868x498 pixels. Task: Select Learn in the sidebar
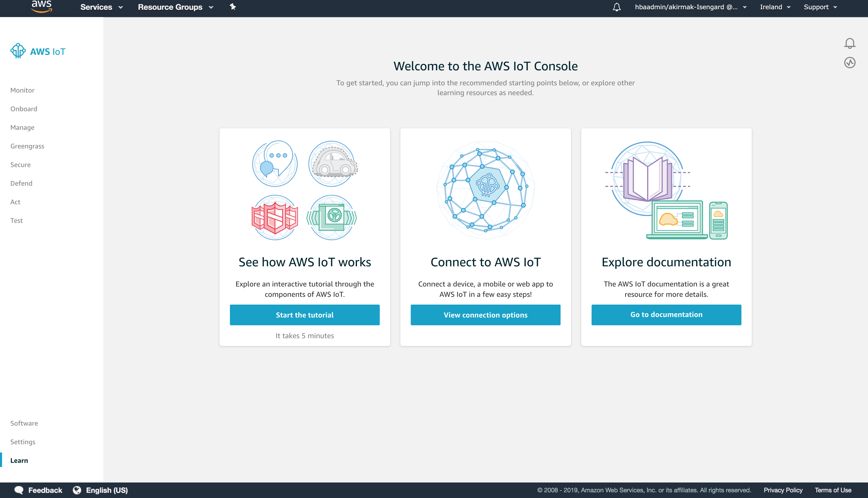click(19, 460)
